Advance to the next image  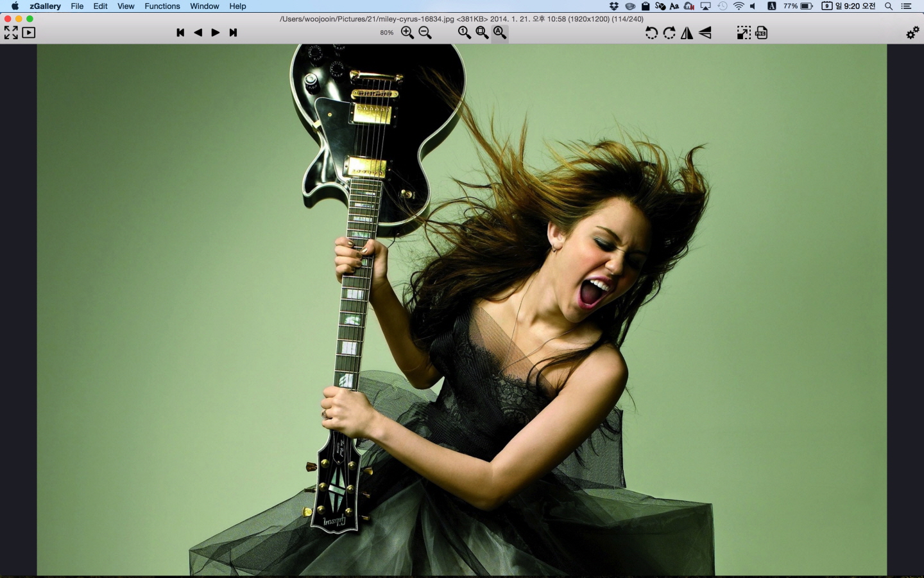[216, 33]
